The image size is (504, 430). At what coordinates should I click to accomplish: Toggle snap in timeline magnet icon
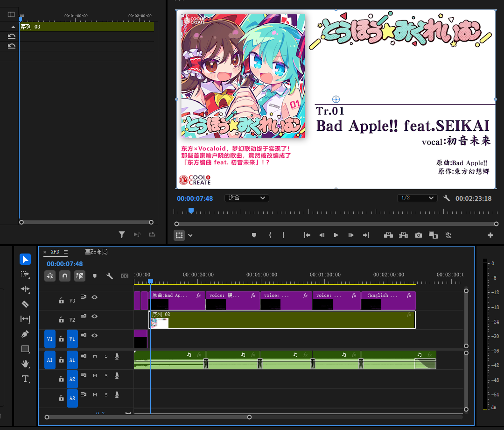coord(65,276)
